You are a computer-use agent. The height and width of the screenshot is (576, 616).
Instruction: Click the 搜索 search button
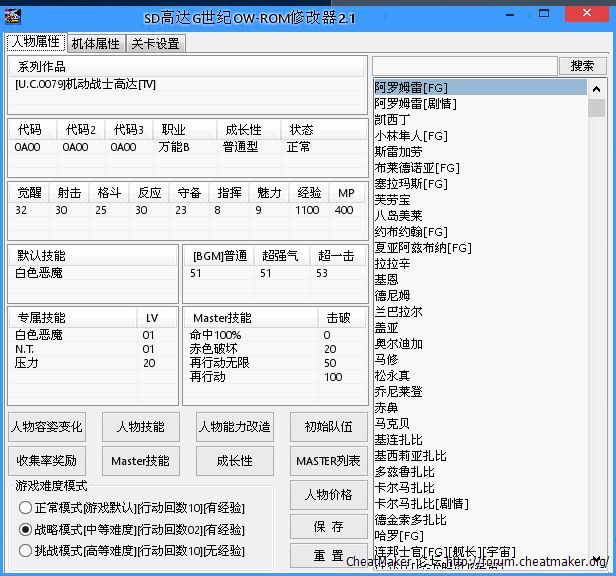click(x=582, y=66)
